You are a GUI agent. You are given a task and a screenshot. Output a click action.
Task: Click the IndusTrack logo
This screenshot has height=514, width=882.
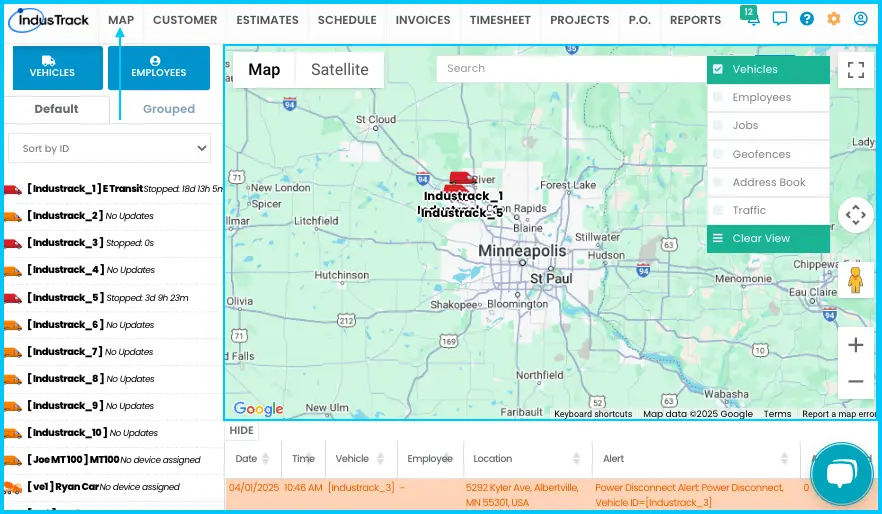pyautogui.click(x=49, y=20)
